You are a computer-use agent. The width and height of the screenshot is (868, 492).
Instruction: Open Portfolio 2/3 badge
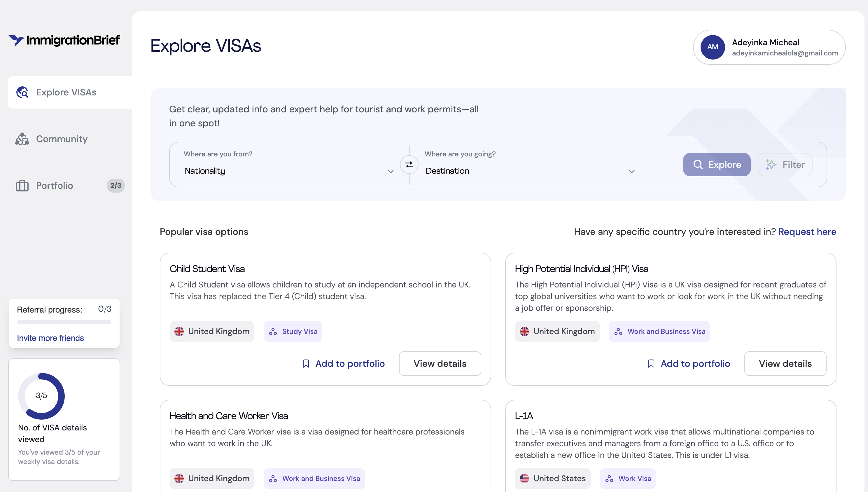(x=116, y=186)
